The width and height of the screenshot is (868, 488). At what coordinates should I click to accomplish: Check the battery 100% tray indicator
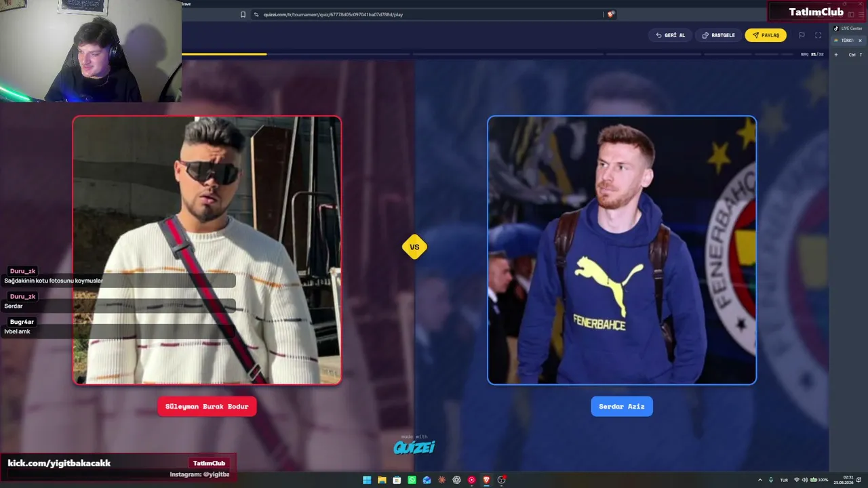[819, 480]
